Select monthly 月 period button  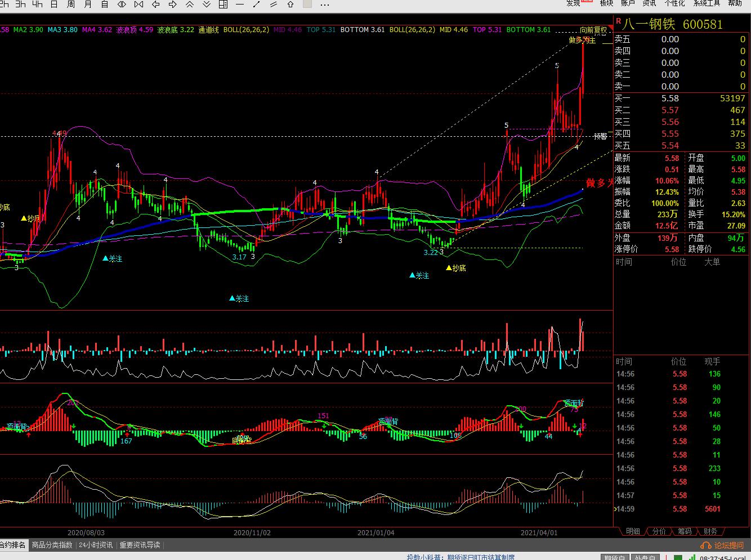click(88, 4)
